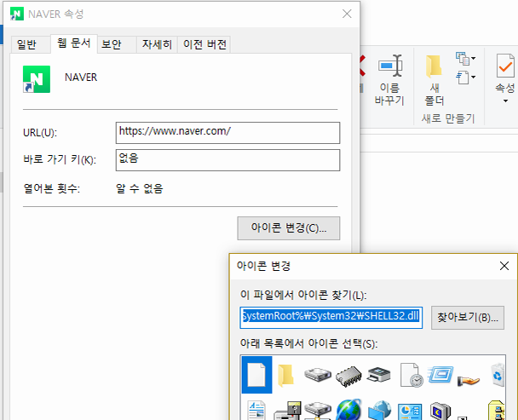The height and width of the screenshot is (420, 518).
Task: Click the NAVER name text beside icon
Action: click(81, 78)
